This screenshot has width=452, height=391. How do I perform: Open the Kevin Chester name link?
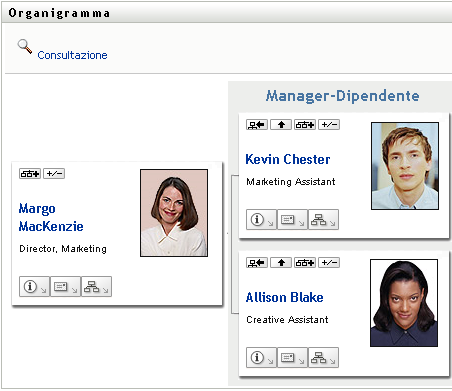click(x=288, y=159)
